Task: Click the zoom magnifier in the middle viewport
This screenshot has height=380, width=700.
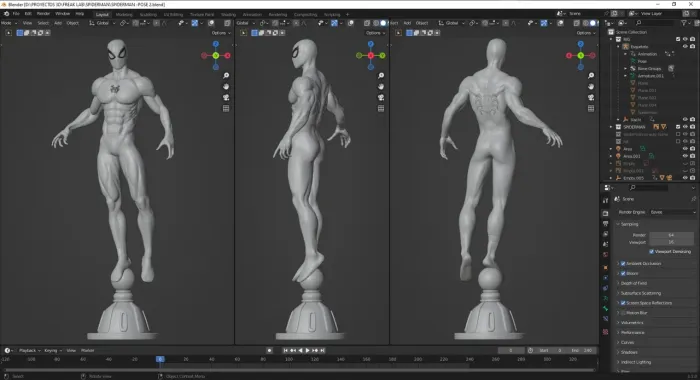Action: click(x=381, y=75)
